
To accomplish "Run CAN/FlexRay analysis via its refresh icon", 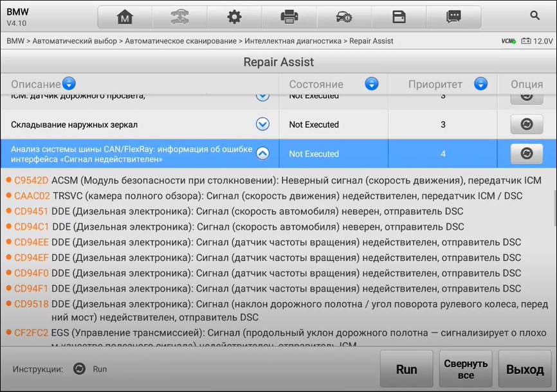I will tap(527, 154).
